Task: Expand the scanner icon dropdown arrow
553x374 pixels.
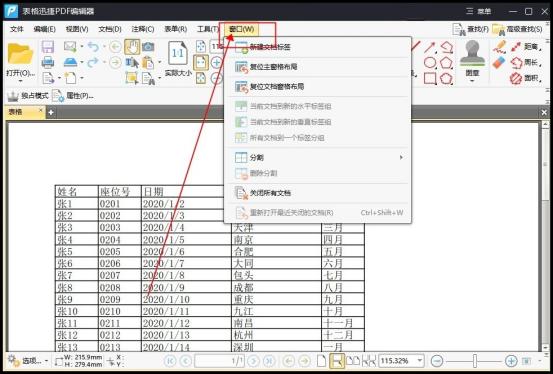Action: (x=81, y=63)
